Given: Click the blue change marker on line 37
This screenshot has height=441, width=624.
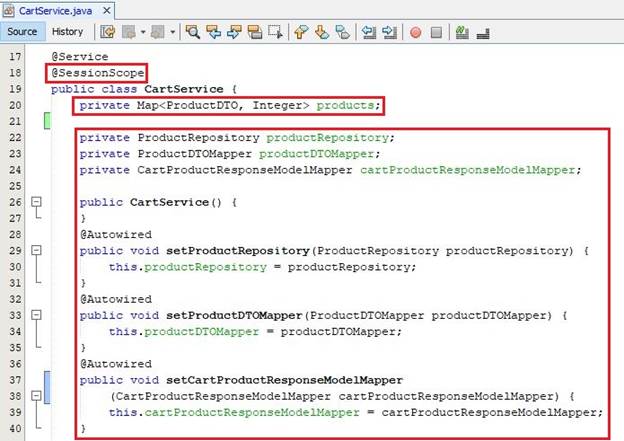Looking at the screenshot, I should click(x=47, y=387).
